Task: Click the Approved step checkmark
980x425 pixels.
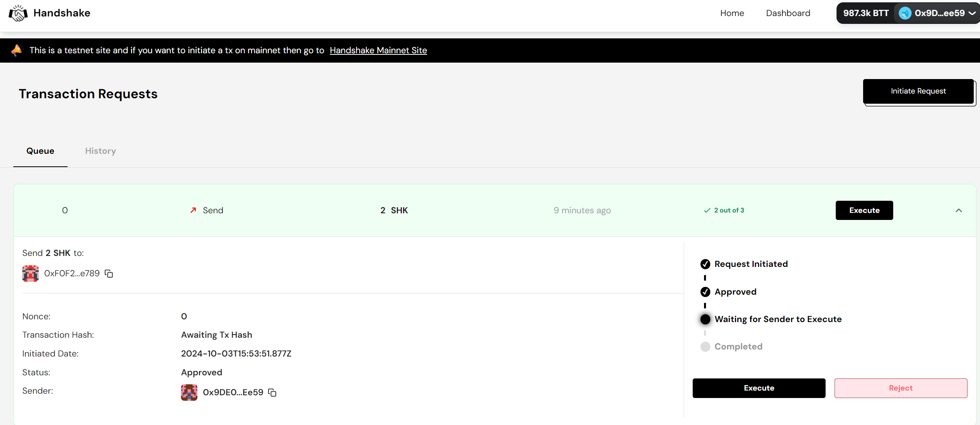Action: [705, 292]
